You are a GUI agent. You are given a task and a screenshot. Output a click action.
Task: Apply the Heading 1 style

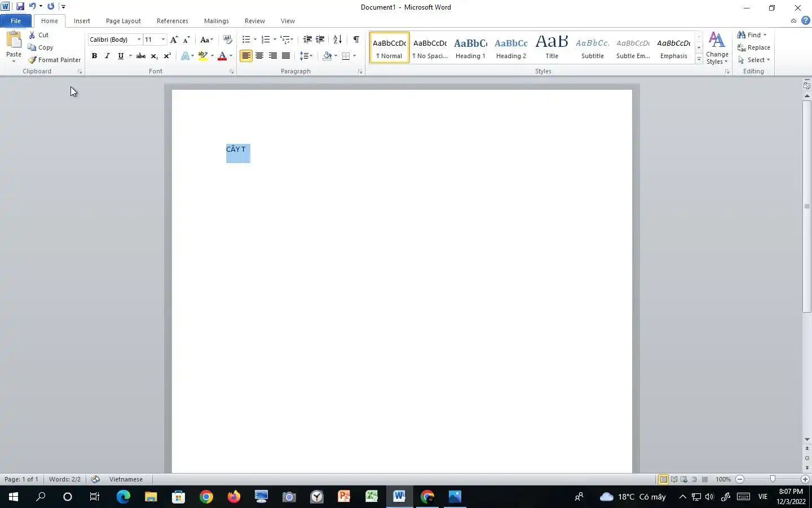click(x=470, y=47)
